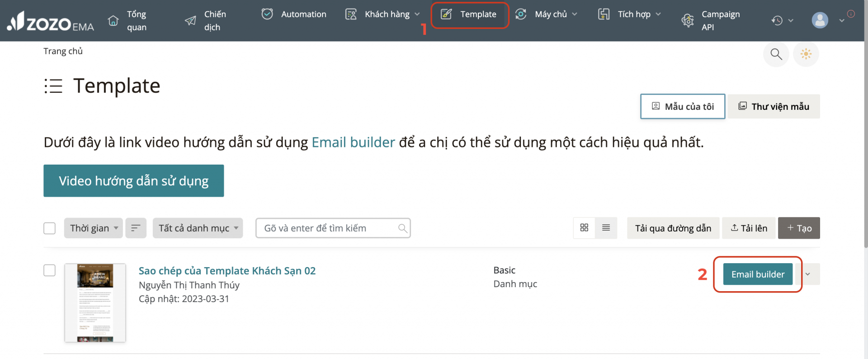This screenshot has width=868, height=359.
Task: Expand the Tất cả danh mục dropdown
Action: tap(198, 228)
